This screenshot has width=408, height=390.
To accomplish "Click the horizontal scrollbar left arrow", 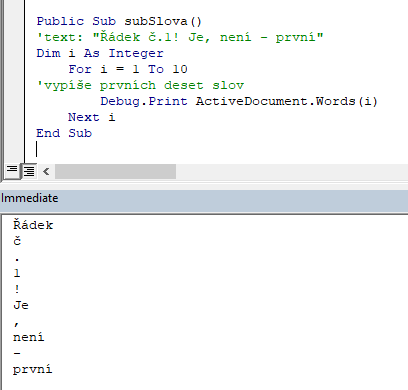I will [x=46, y=172].
